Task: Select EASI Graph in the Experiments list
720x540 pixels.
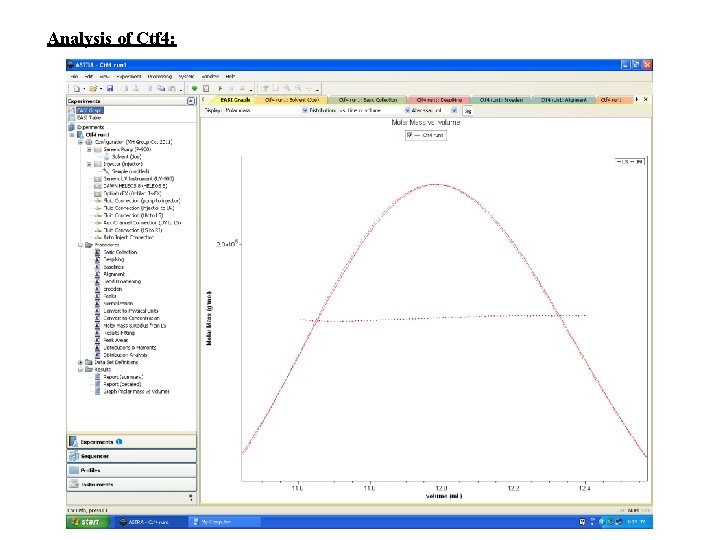Action: 90,110
